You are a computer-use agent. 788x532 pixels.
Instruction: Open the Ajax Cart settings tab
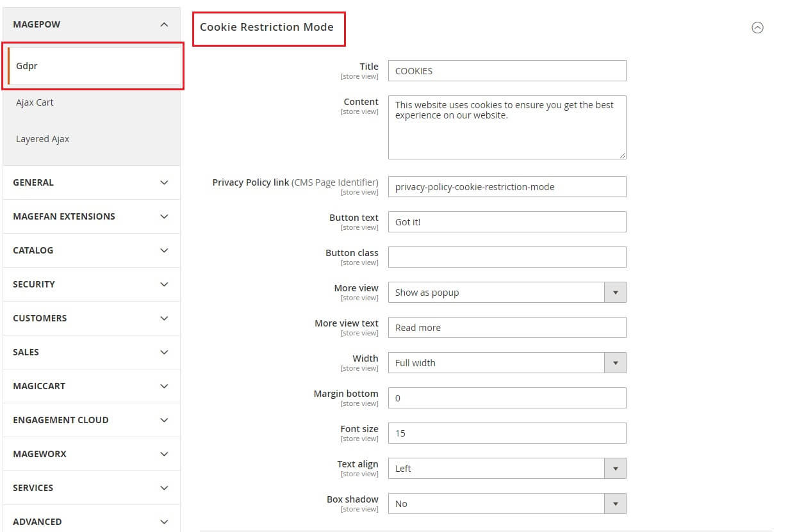(35, 102)
